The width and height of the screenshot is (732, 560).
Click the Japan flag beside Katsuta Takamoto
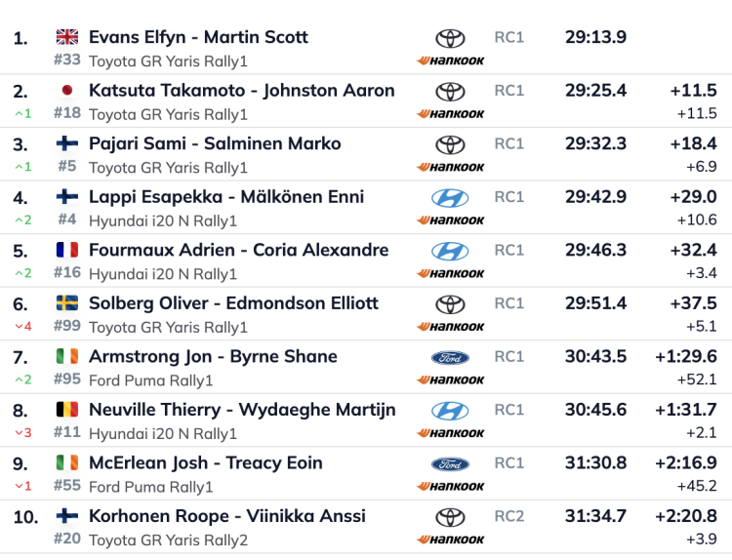click(67, 91)
